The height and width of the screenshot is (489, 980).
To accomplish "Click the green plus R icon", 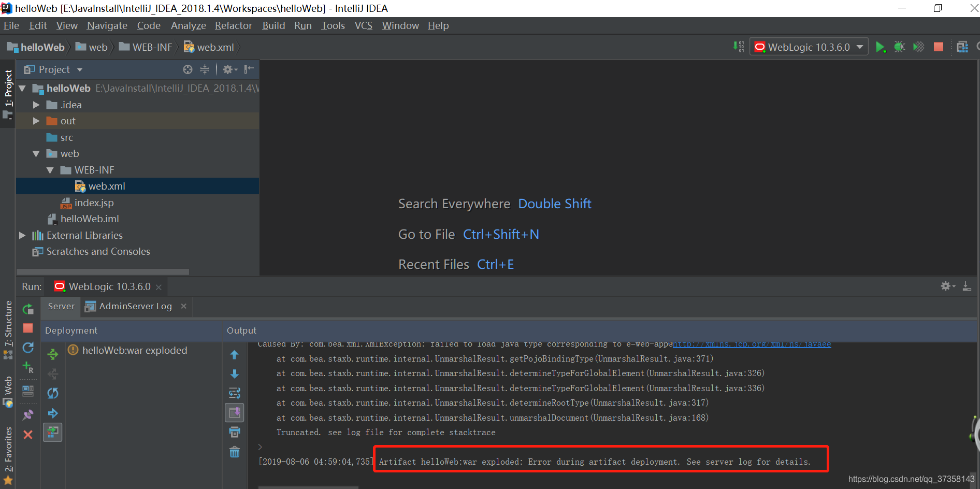I will [28, 367].
